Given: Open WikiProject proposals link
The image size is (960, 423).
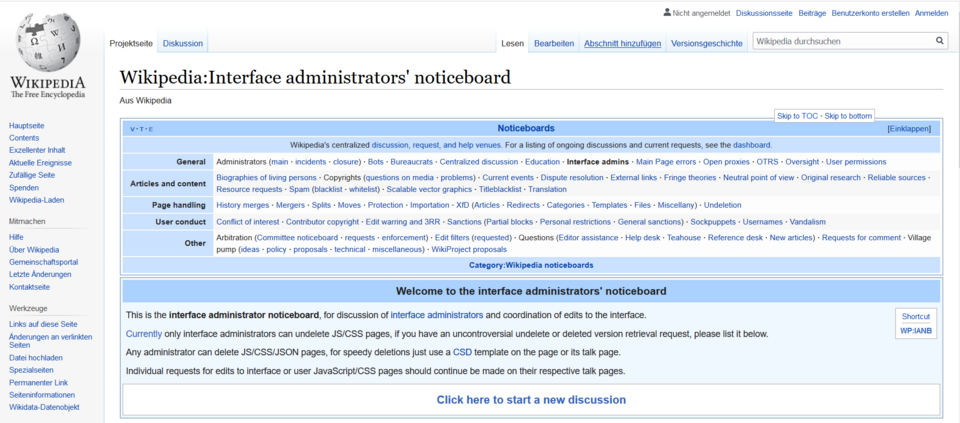Looking at the screenshot, I should pyautogui.click(x=469, y=250).
